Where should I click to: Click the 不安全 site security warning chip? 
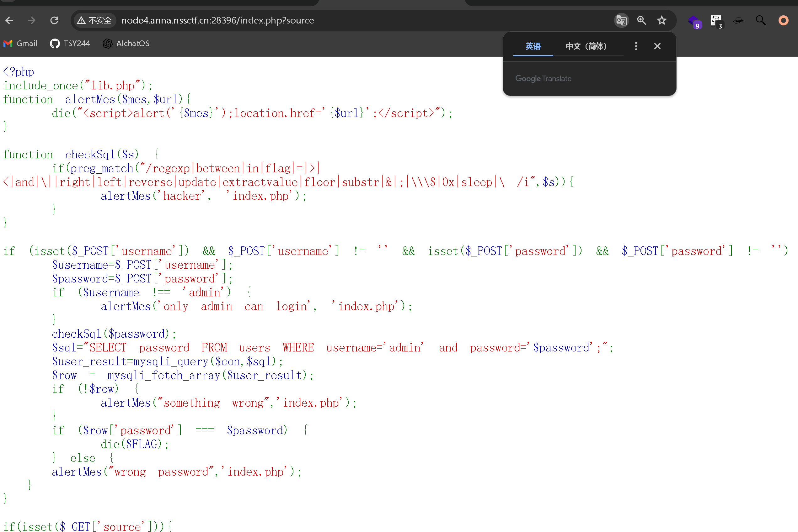pyautogui.click(x=94, y=20)
